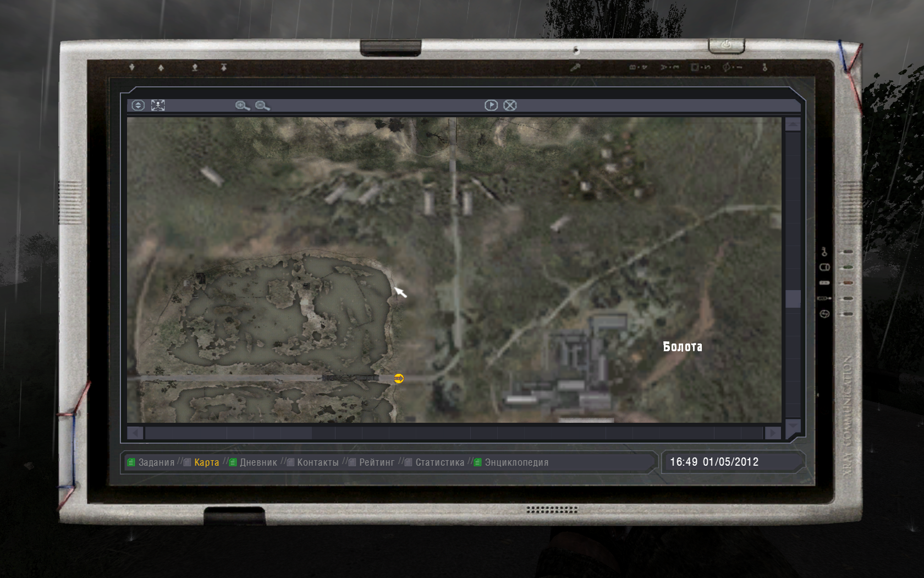This screenshot has height=578, width=924.
Task: Click the horizontal scrollbar left arrow
Action: [x=135, y=433]
